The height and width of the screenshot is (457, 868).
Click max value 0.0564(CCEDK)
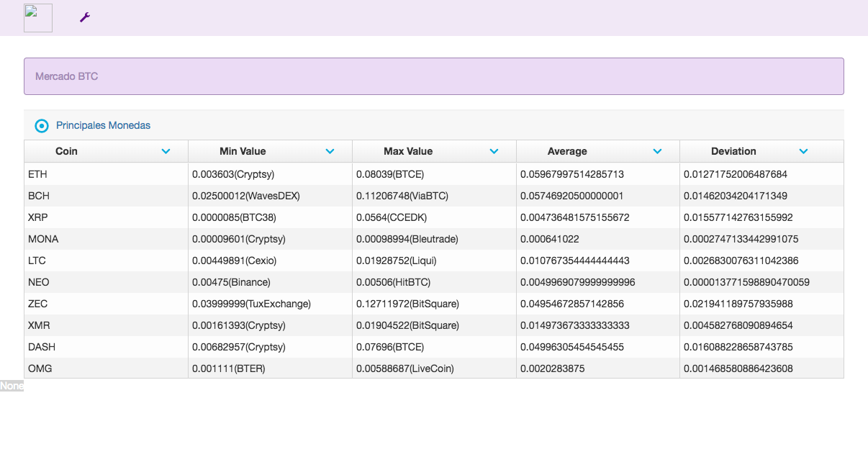(392, 217)
